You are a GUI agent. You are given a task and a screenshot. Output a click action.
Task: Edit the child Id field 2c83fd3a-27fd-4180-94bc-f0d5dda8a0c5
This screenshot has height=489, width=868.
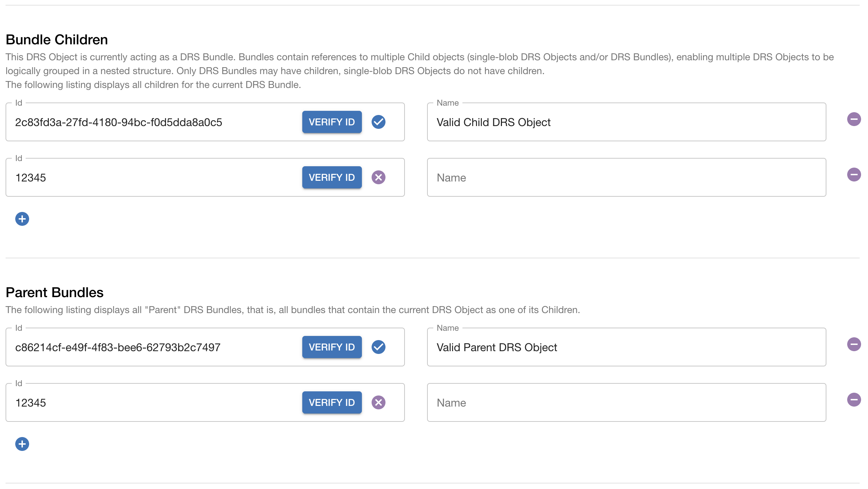[x=153, y=122]
